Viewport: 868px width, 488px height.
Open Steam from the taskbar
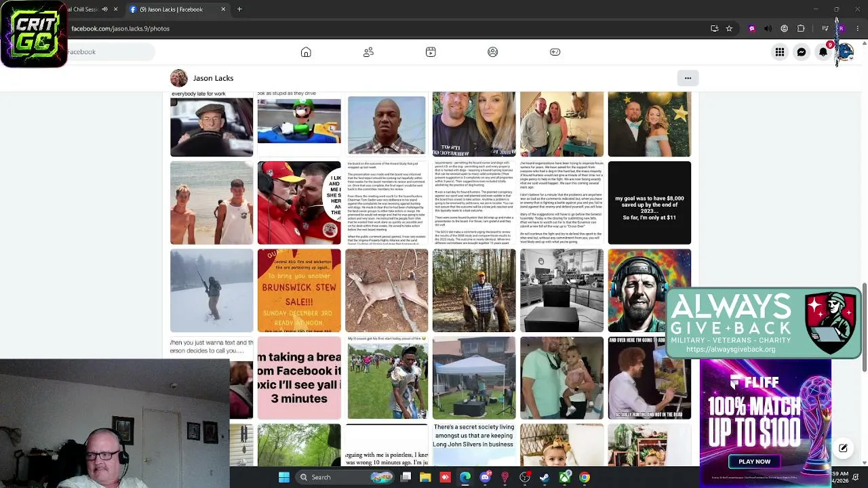tap(545, 477)
